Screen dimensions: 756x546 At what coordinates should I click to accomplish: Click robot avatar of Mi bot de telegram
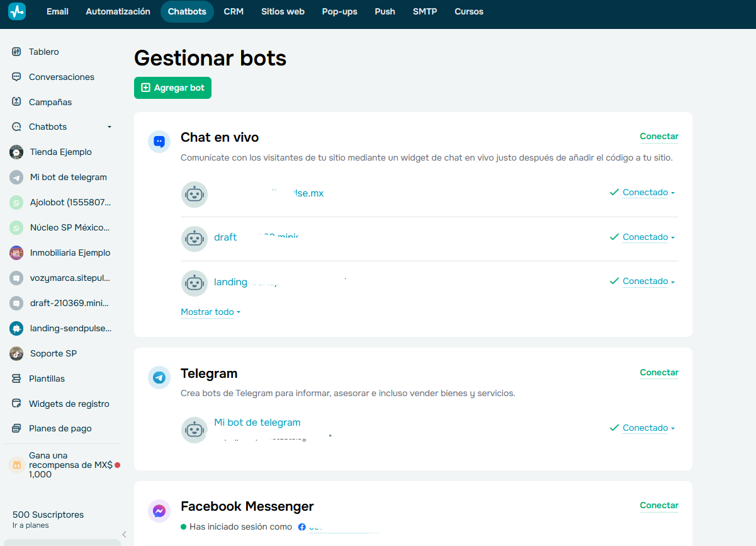click(x=195, y=430)
